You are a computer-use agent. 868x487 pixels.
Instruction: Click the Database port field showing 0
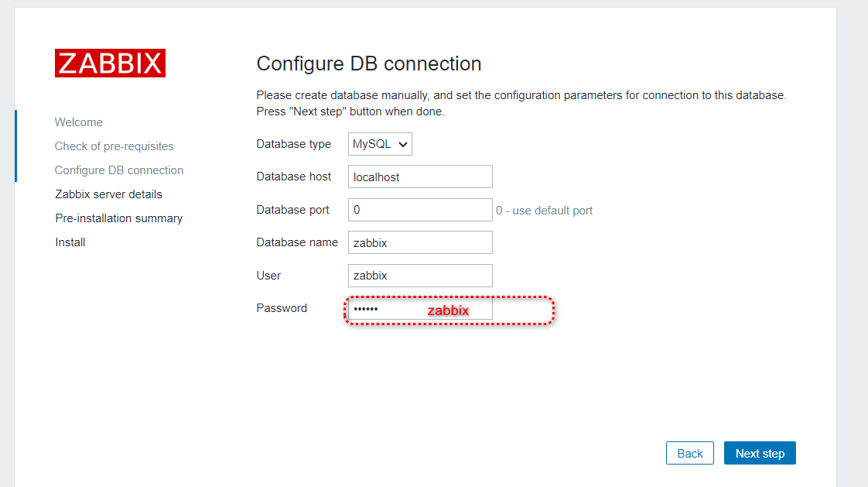[420, 209]
